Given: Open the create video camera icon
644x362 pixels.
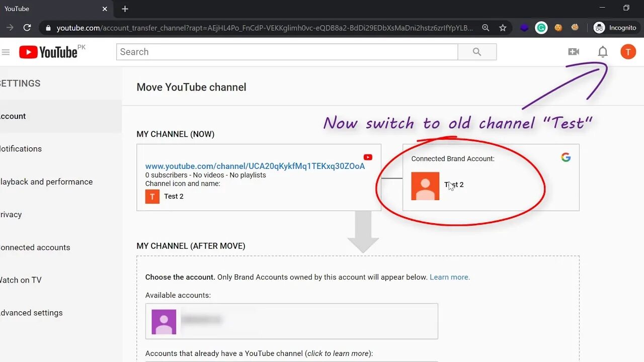Looking at the screenshot, I should 574,52.
